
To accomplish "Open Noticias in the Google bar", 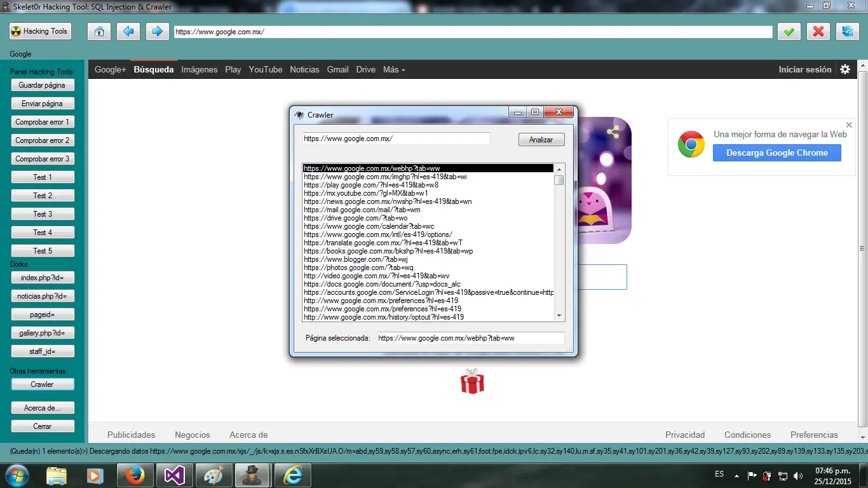I will pyautogui.click(x=305, y=69).
